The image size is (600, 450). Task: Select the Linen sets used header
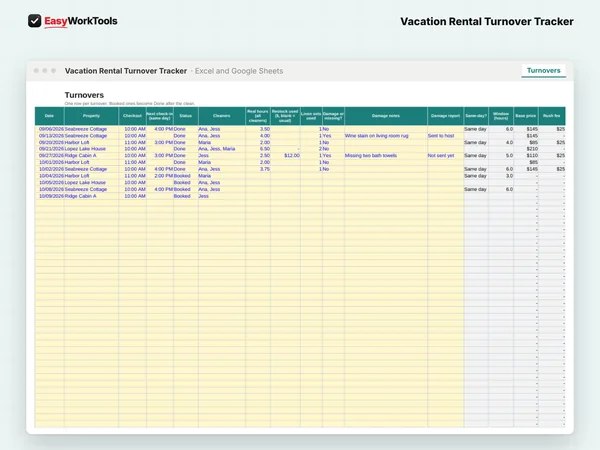(311, 116)
